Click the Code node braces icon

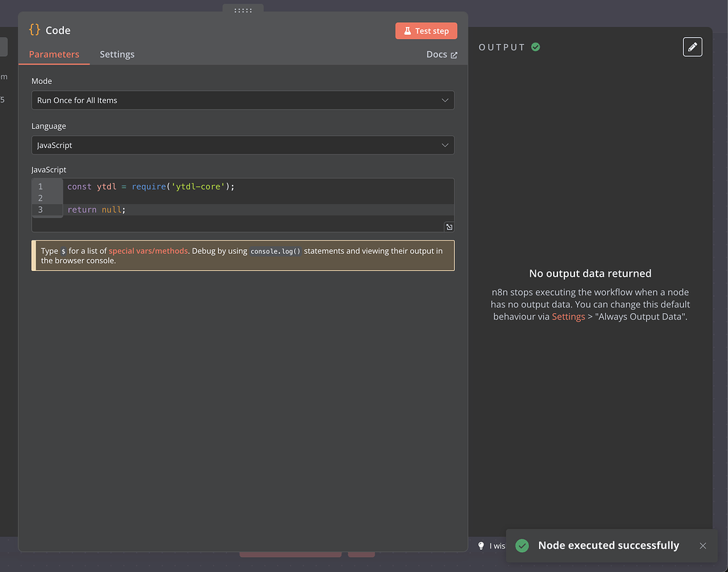(33, 31)
